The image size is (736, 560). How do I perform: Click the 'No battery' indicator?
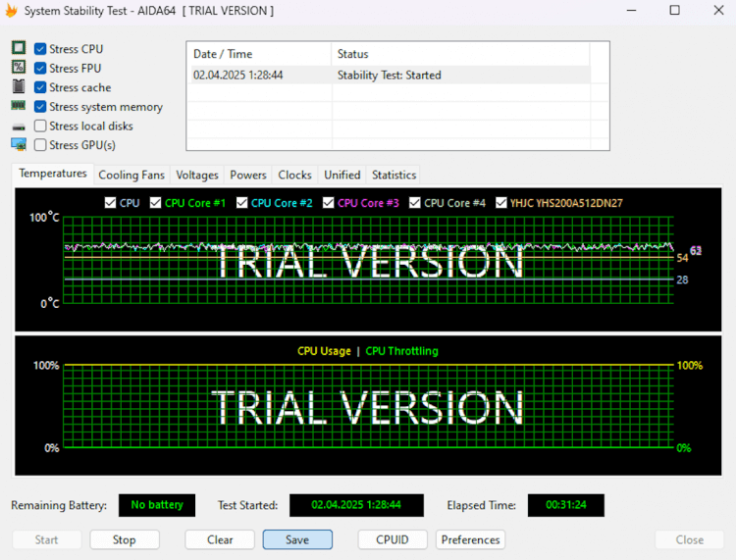click(157, 505)
